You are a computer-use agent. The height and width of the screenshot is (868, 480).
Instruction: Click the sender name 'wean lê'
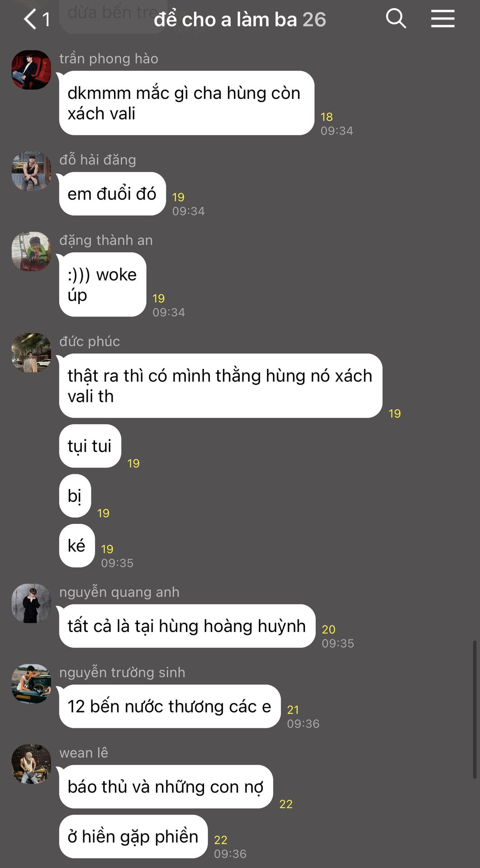[84, 753]
